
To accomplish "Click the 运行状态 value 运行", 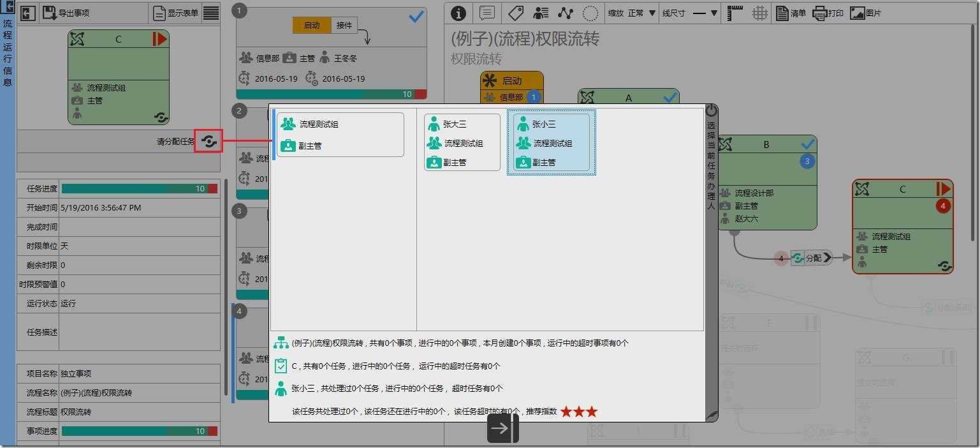I will 68,303.
